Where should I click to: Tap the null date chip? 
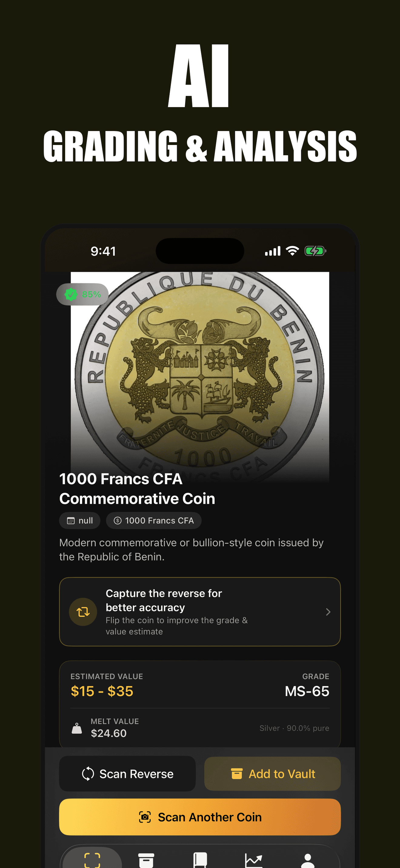pos(80,521)
